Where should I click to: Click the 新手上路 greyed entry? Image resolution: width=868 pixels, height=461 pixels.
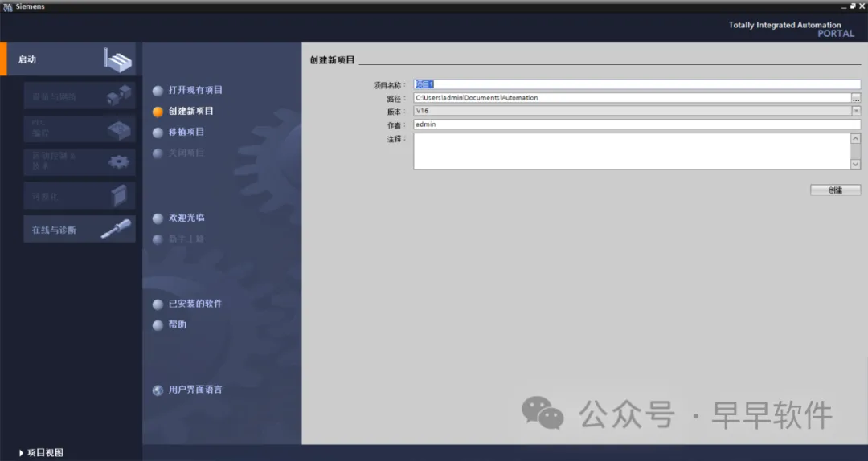click(x=186, y=239)
